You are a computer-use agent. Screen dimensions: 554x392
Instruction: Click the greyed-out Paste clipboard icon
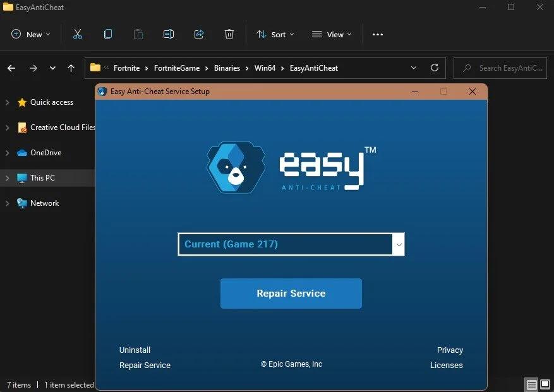click(x=138, y=34)
